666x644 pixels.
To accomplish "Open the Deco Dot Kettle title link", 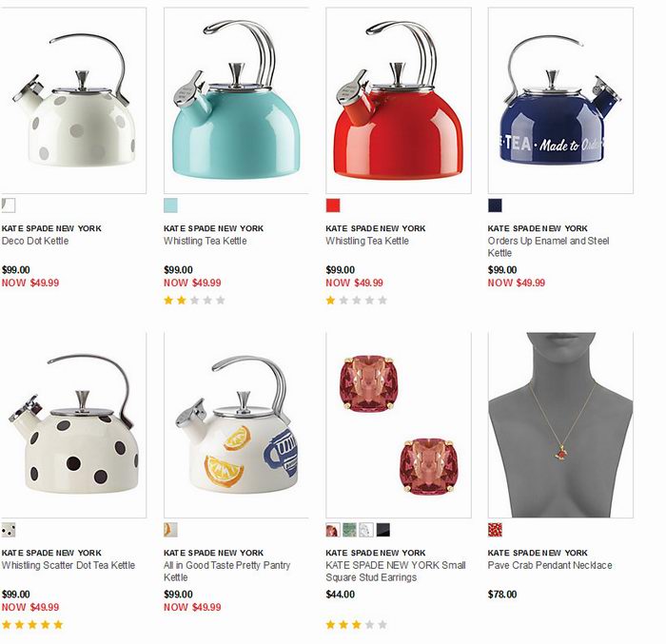I will point(35,241).
